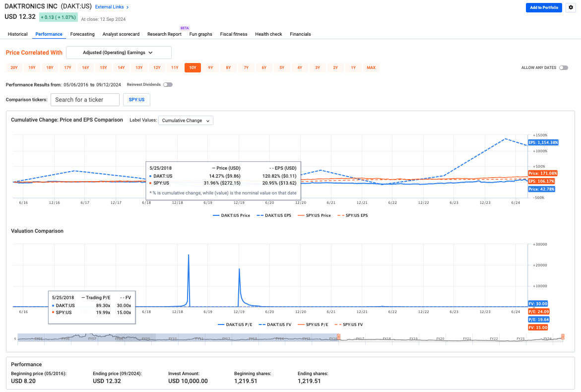The width and height of the screenshot is (581, 392).
Task: Switch to the Financials tab
Action: pos(300,34)
